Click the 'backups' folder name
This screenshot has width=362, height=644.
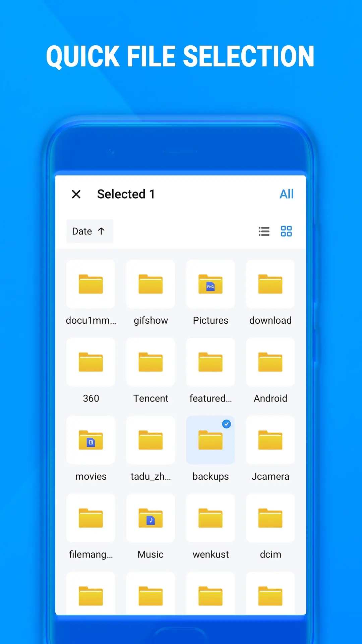[x=210, y=477]
